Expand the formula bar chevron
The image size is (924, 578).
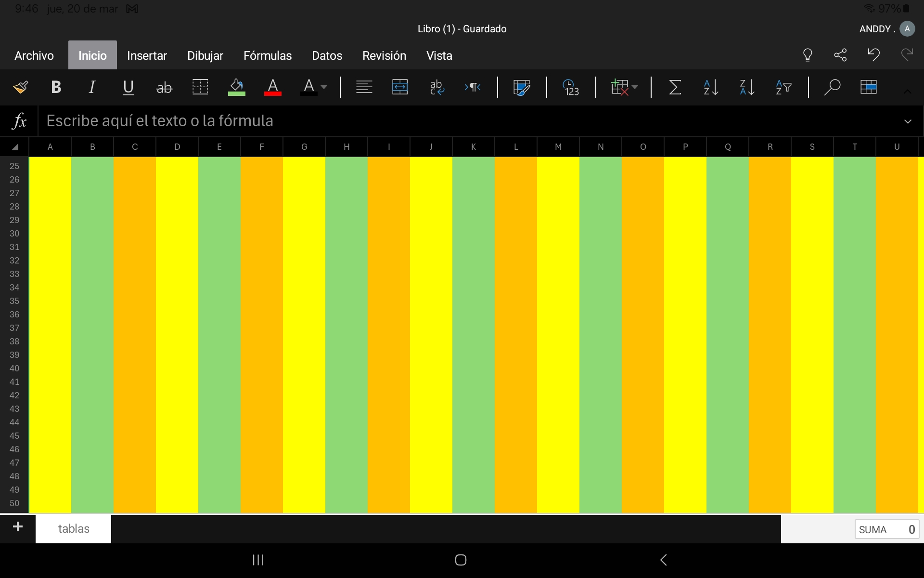908,121
